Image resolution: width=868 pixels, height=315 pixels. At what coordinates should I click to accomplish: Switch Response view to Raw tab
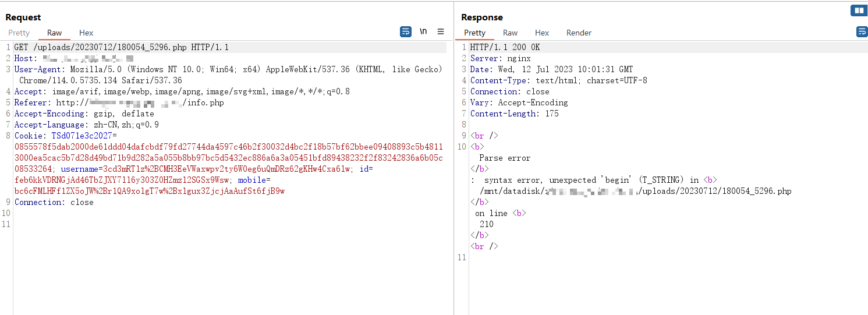click(x=511, y=33)
